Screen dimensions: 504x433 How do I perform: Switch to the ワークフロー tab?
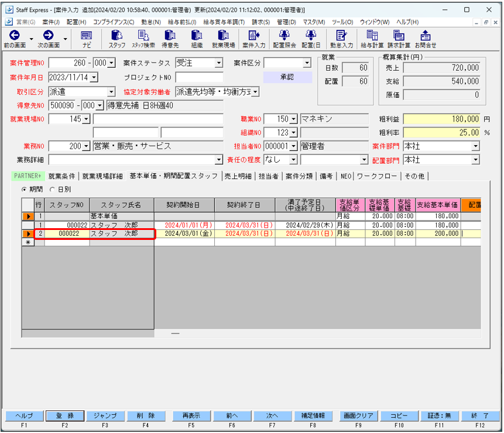(x=377, y=176)
